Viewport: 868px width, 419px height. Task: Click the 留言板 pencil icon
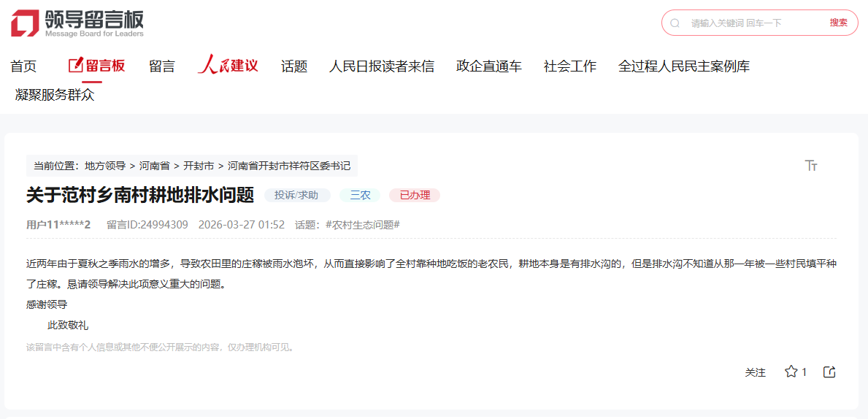point(75,66)
